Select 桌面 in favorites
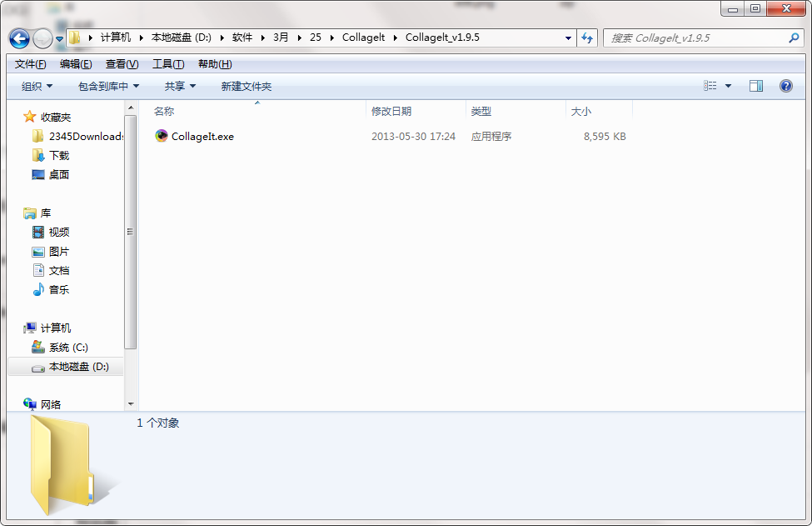The width and height of the screenshot is (812, 526). point(59,175)
